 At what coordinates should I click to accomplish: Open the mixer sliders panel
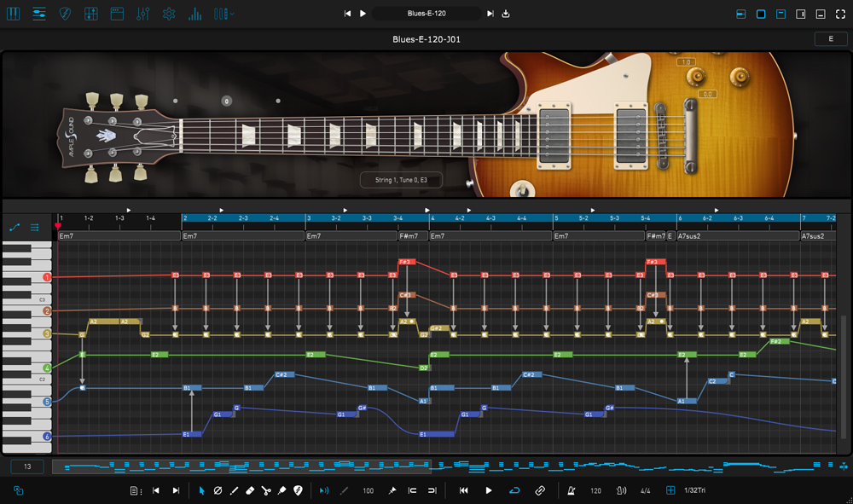coord(142,14)
